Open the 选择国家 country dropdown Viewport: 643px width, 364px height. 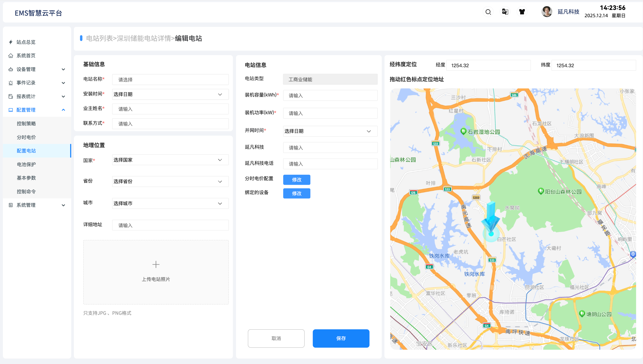click(170, 160)
